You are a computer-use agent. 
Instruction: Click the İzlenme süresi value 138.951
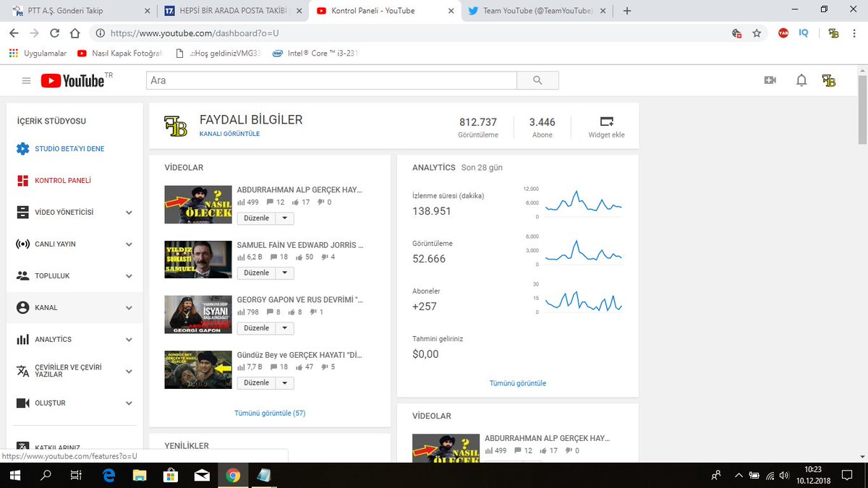(x=432, y=211)
